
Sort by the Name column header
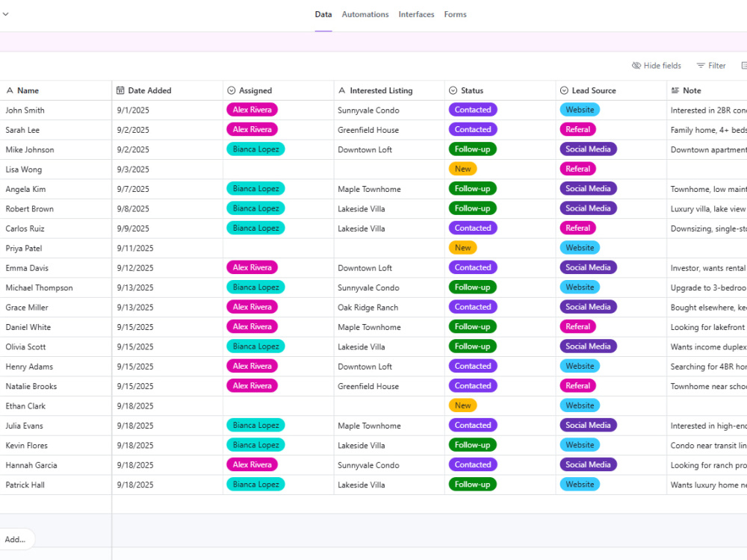[28, 90]
